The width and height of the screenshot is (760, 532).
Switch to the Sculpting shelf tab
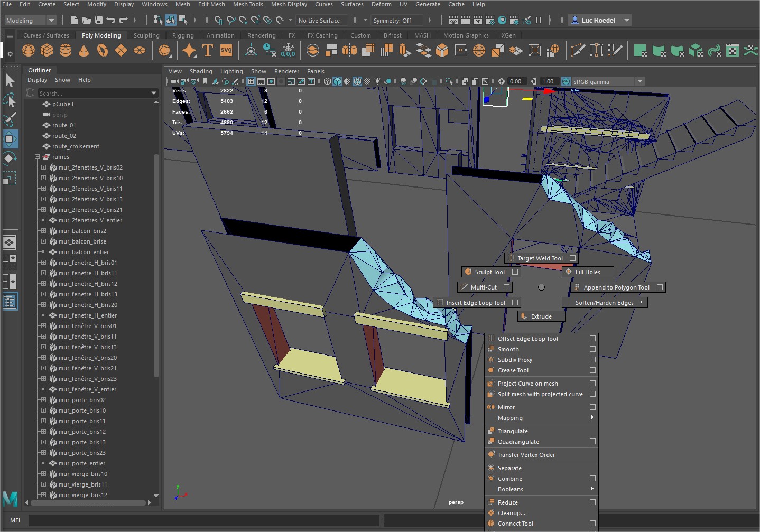[146, 35]
